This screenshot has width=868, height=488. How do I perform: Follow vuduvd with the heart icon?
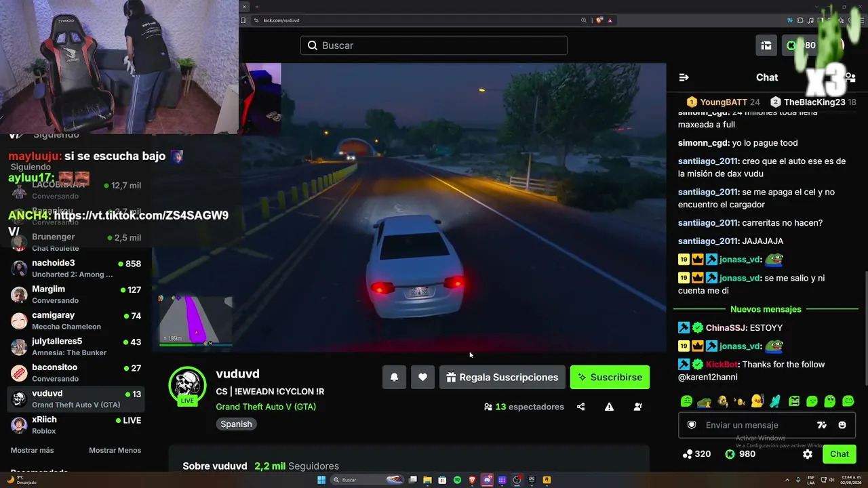point(422,378)
